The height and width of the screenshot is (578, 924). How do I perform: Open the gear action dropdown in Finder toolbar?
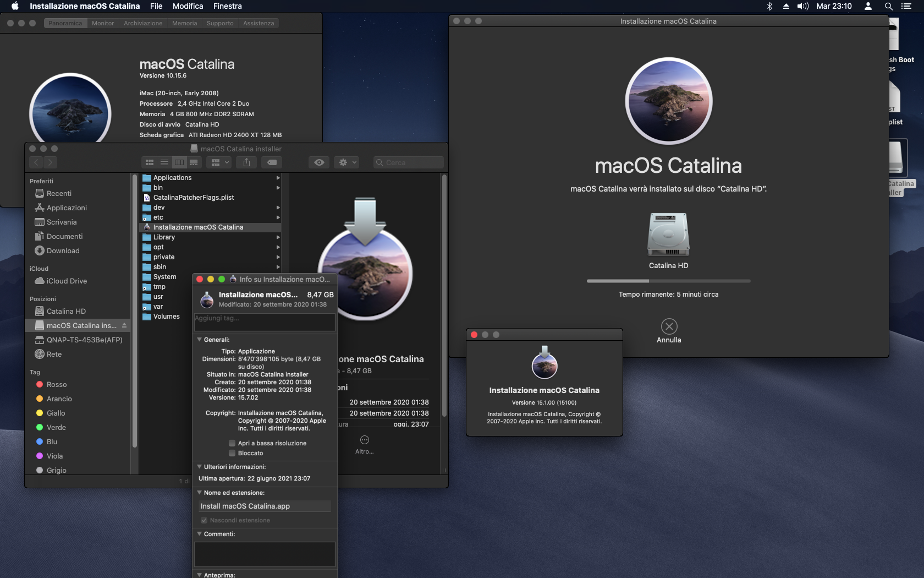point(347,162)
